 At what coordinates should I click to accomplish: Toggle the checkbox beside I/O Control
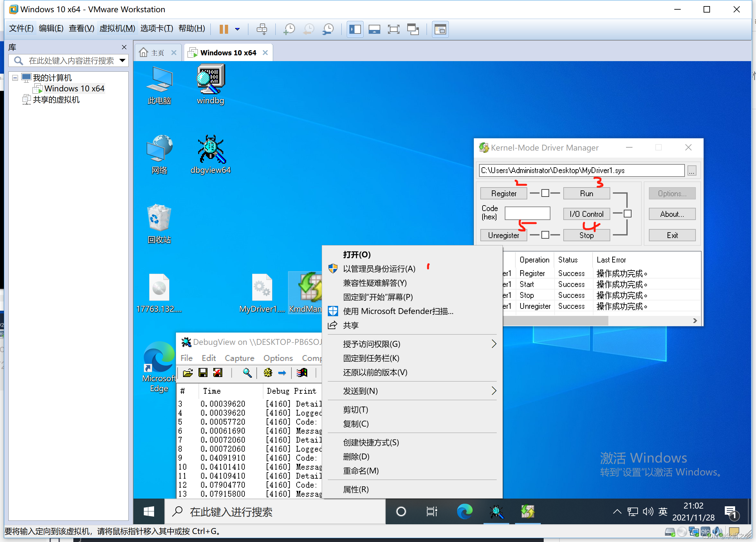pos(628,214)
